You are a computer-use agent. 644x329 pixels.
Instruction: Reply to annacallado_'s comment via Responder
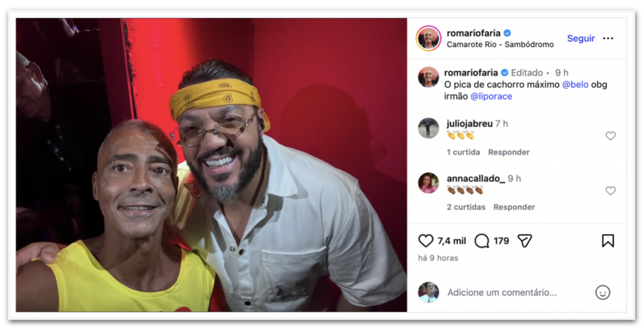coord(514,207)
